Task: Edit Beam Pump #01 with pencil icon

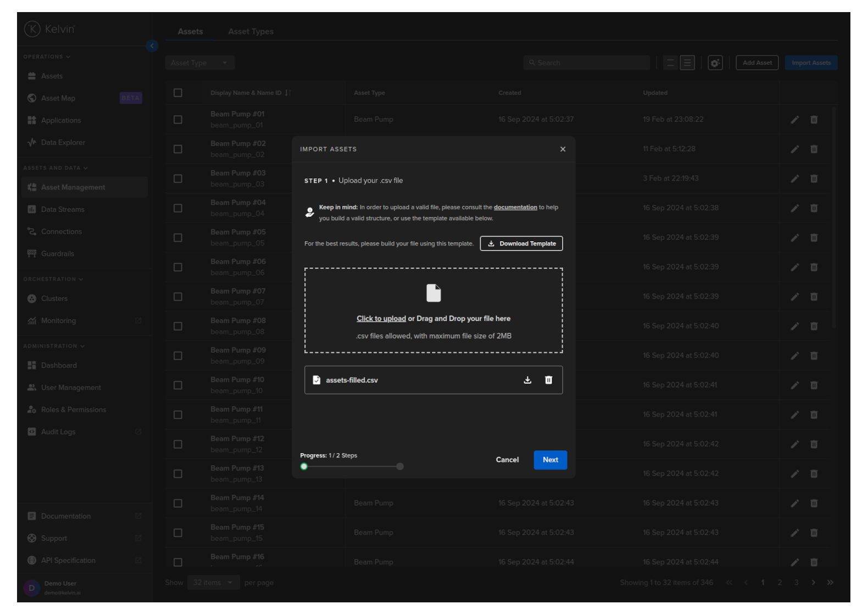Action: [794, 120]
